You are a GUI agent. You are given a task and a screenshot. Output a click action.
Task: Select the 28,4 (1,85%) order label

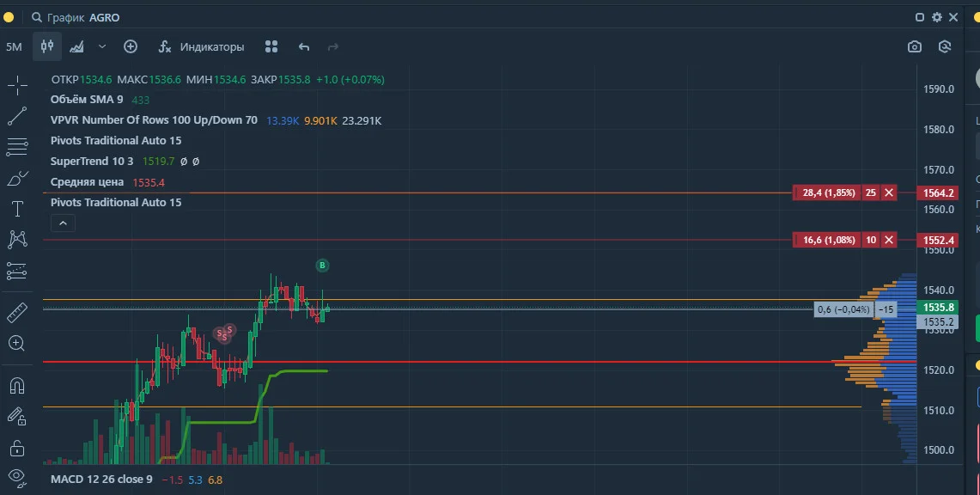pos(829,192)
